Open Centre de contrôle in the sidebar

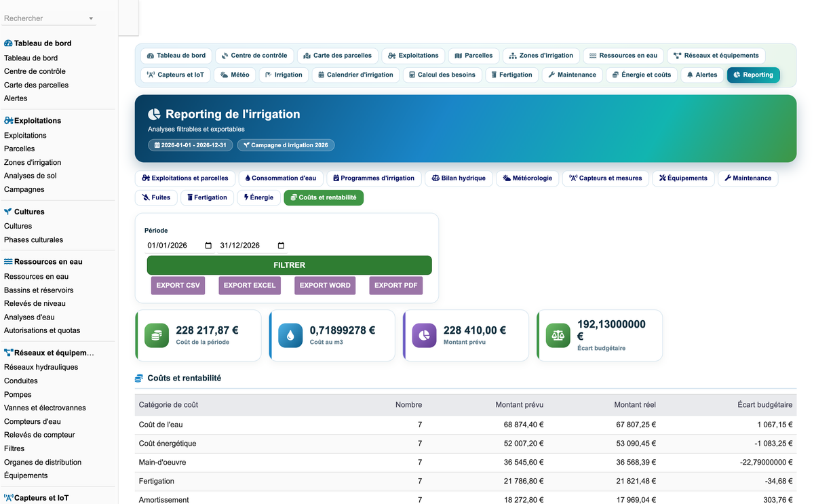pyautogui.click(x=35, y=71)
